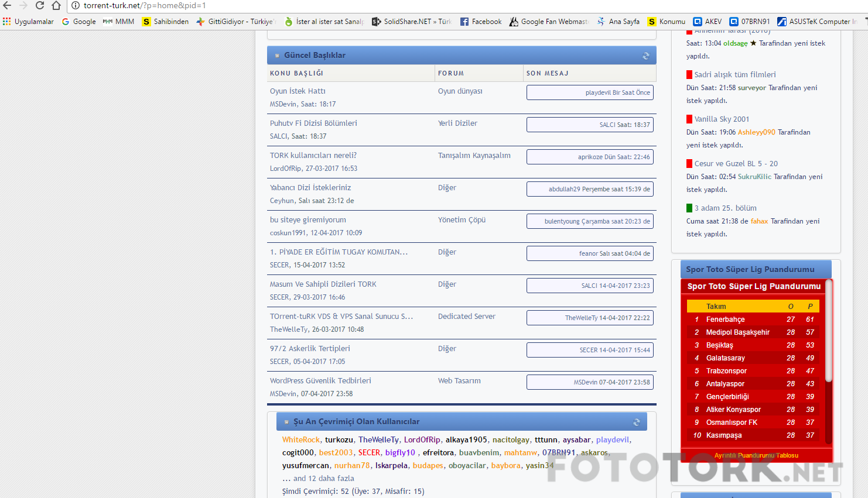The image size is (868, 498).
Task: Open the ASUSTeK Computer bookmark
Action: pos(816,22)
